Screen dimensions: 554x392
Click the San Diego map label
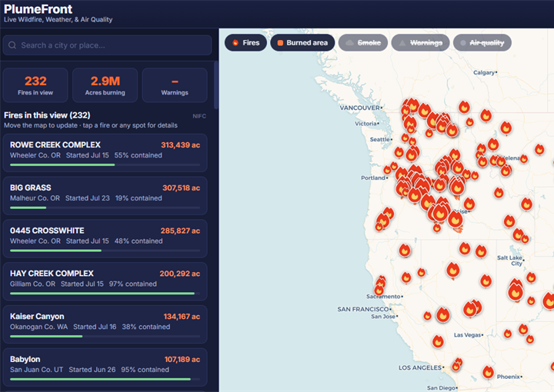[x=442, y=387]
